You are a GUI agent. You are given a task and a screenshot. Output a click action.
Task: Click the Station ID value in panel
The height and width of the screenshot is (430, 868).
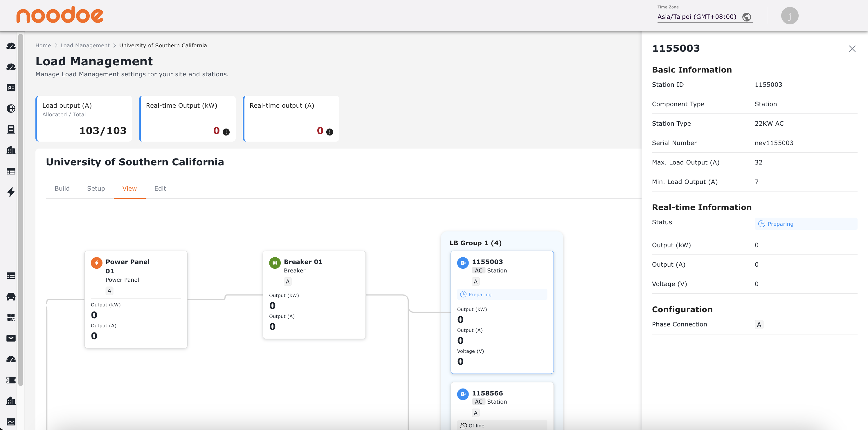tap(768, 85)
